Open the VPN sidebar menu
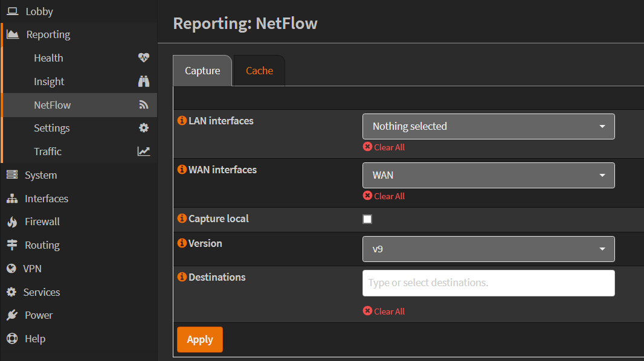 click(32, 269)
